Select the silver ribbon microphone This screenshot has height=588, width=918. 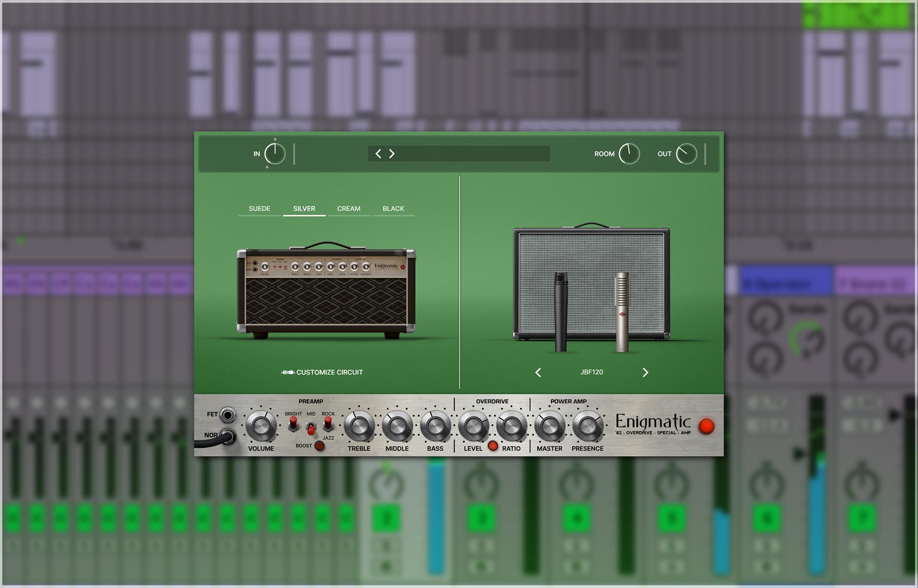pos(622,312)
